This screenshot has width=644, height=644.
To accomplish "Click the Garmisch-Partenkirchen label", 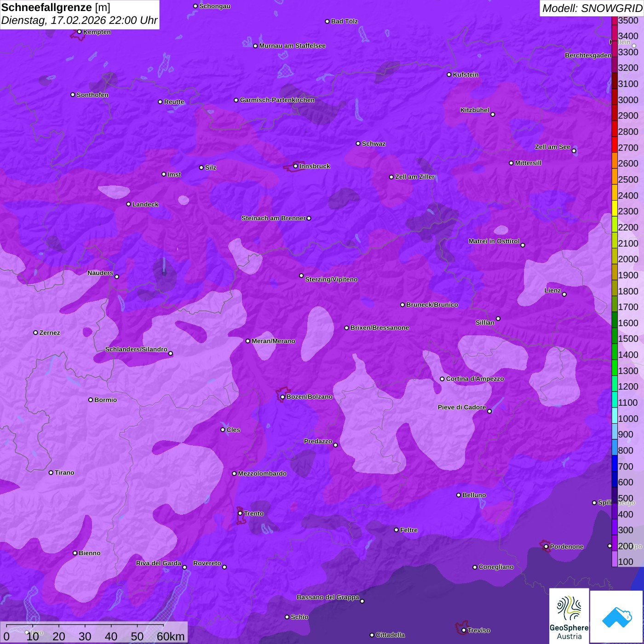I will pos(277,100).
